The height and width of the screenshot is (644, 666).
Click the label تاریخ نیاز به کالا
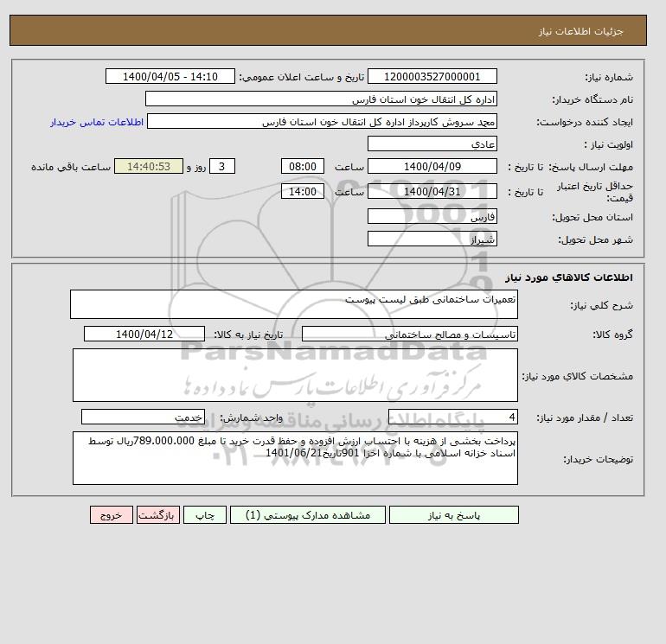click(x=248, y=335)
